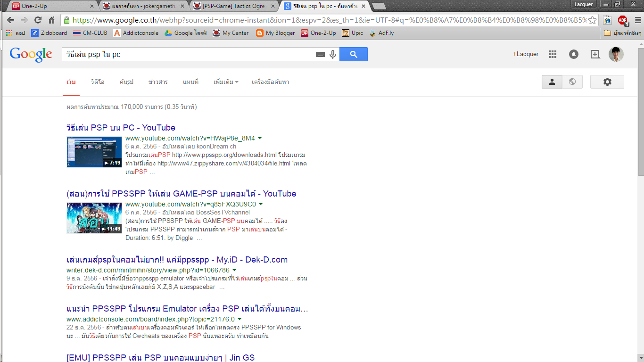Image resolution: width=644 pixels, height=362 pixels.
Task: Open the My Center bookmark
Action: 231,33
